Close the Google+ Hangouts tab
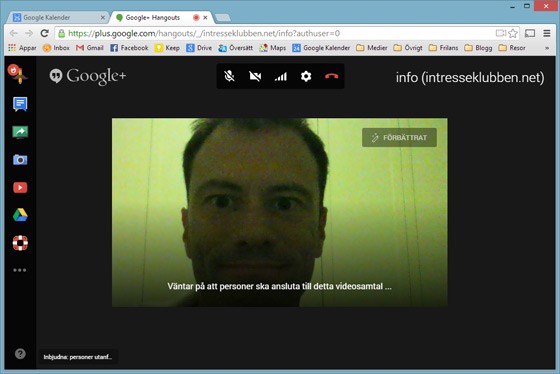560x374 pixels. pos(205,18)
